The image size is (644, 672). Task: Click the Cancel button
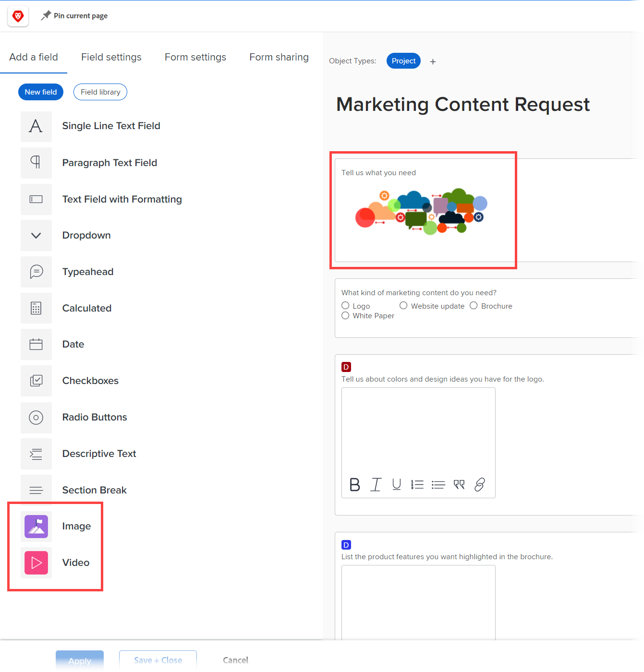point(236,660)
